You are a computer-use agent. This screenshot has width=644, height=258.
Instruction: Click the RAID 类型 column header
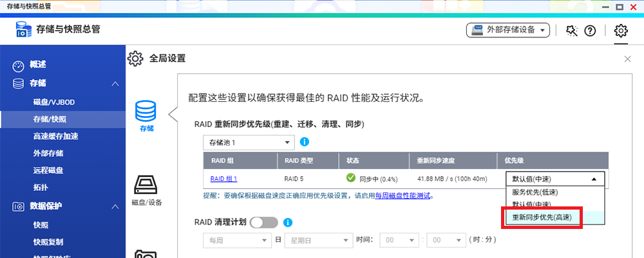[308, 161]
